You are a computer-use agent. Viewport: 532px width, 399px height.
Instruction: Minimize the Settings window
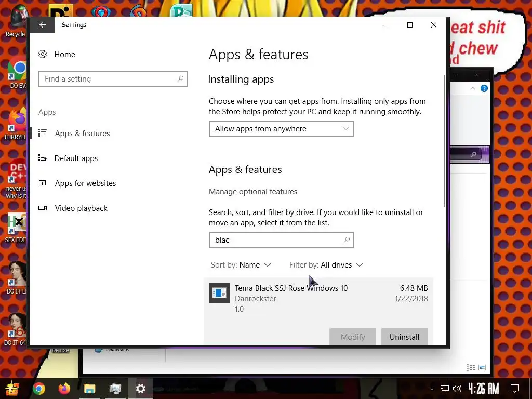click(x=386, y=25)
